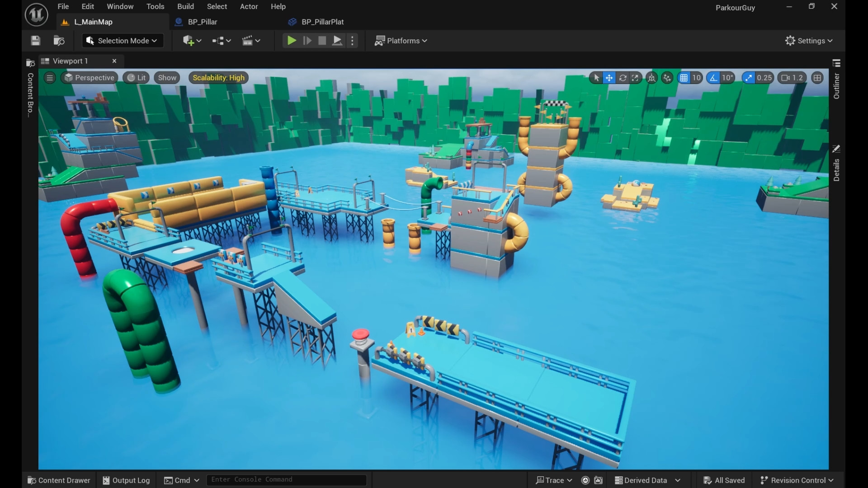
Task: Click the skip frame advance button
Action: click(307, 41)
